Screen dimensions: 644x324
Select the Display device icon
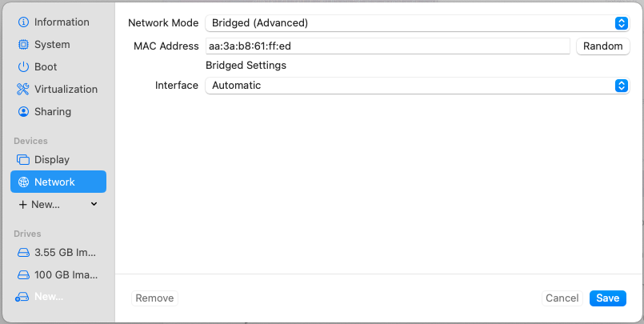pos(23,160)
